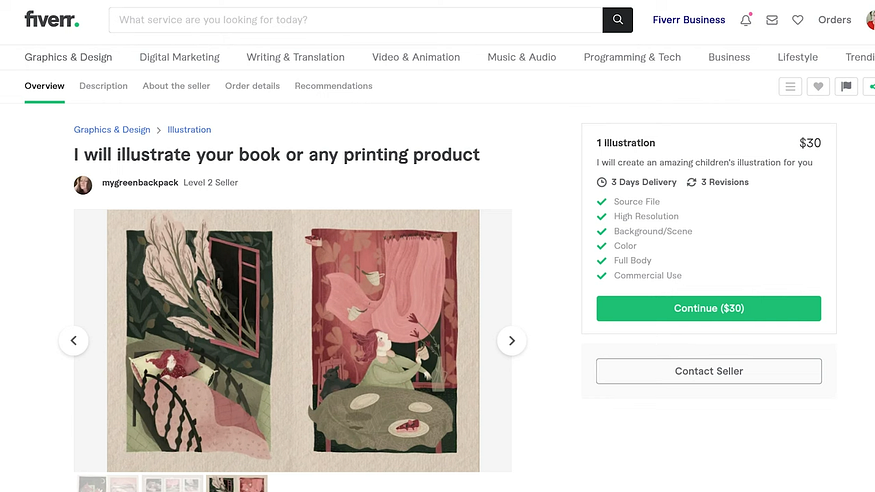The height and width of the screenshot is (492, 875).
Task: Show previous gallery image arrow
Action: coord(74,340)
